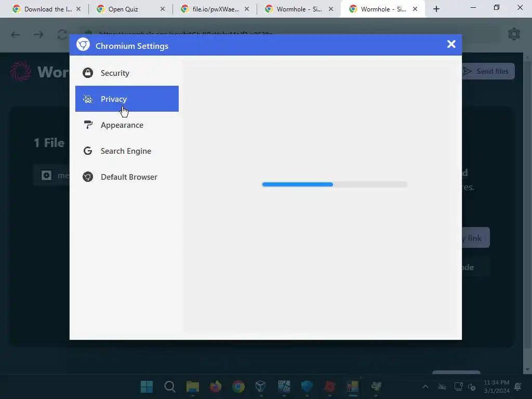Screen dimensions: 532x399
Task: Open the cube app icon in taskbar
Action: (261, 387)
